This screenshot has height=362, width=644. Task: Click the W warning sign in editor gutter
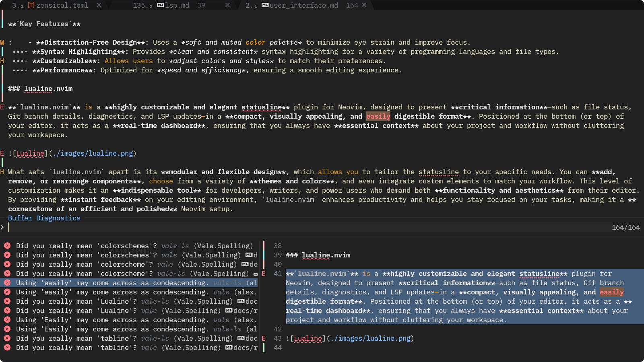[2, 42]
